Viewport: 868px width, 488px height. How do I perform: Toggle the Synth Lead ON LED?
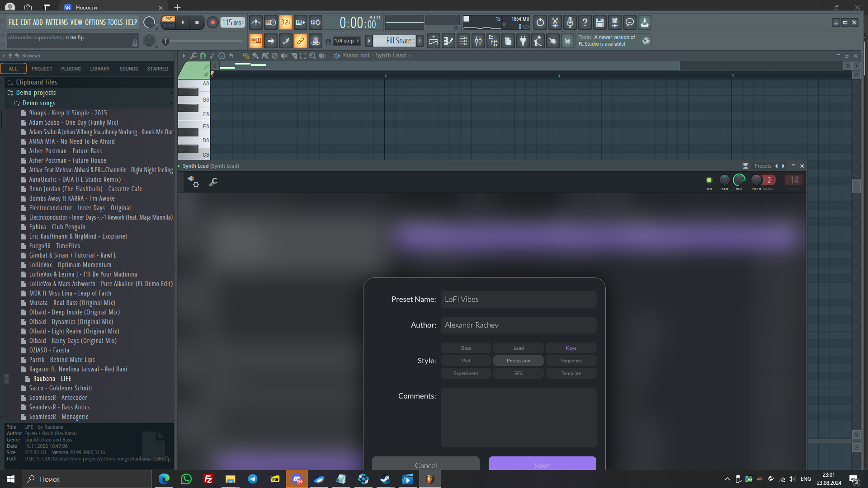(709, 180)
